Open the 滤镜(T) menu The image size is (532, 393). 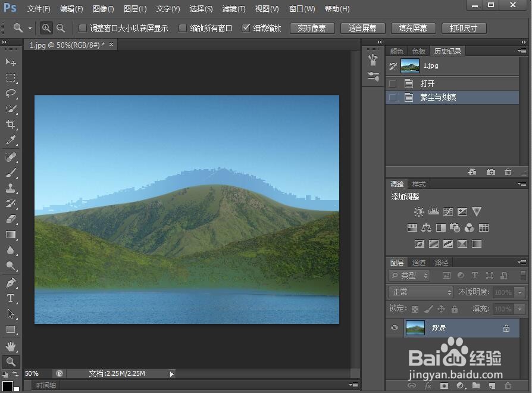[x=234, y=9]
